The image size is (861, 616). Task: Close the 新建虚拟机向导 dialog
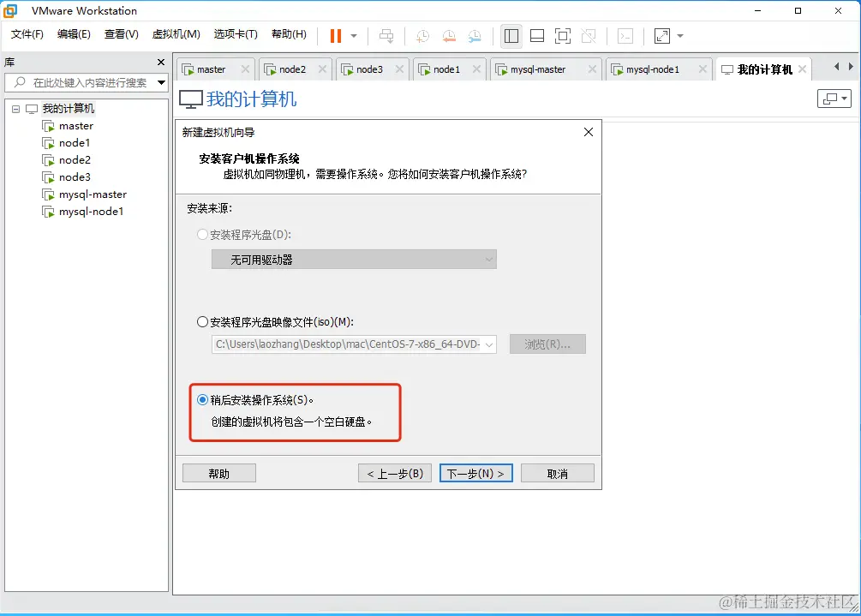pyautogui.click(x=589, y=132)
